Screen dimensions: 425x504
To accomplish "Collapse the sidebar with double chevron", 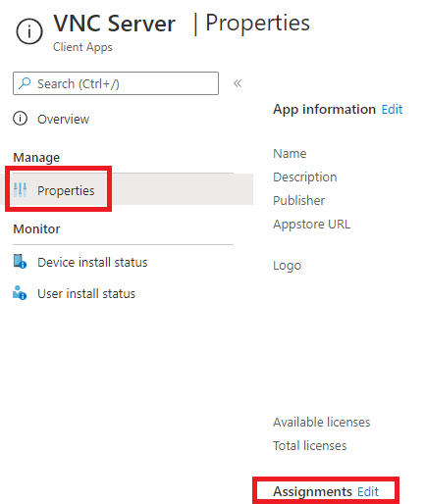I will 238,83.
